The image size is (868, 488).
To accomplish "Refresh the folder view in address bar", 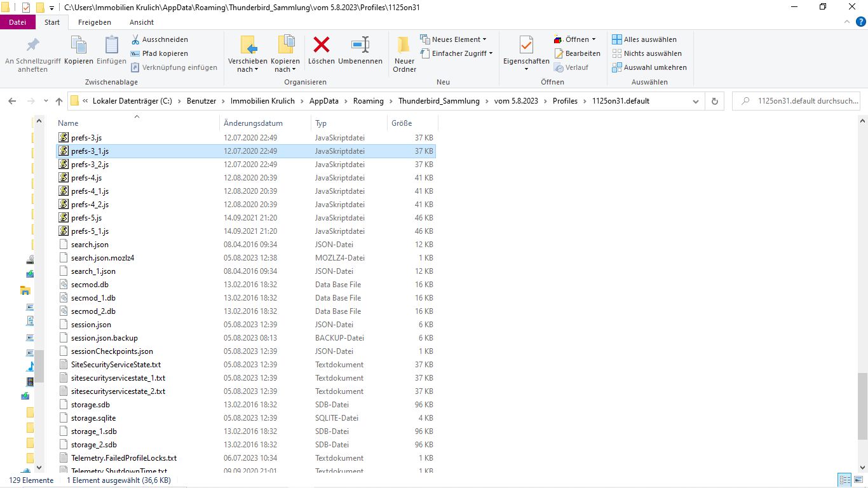I will pos(715,101).
